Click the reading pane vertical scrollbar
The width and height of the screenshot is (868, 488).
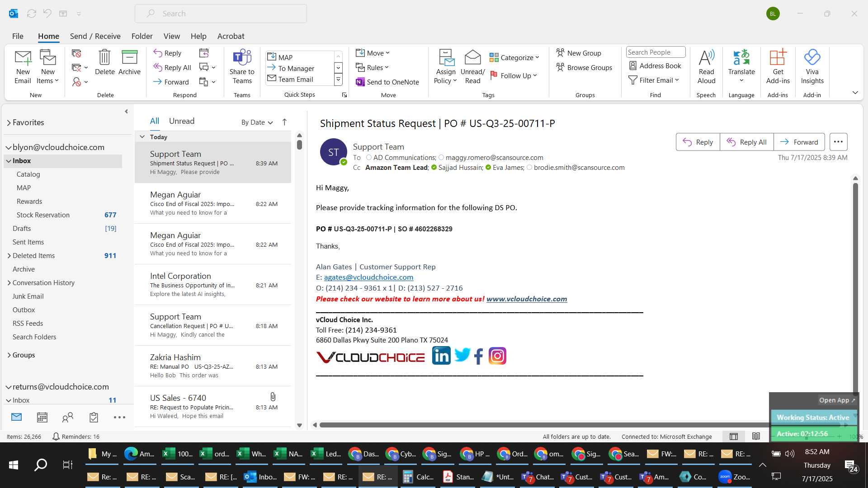tap(855, 289)
